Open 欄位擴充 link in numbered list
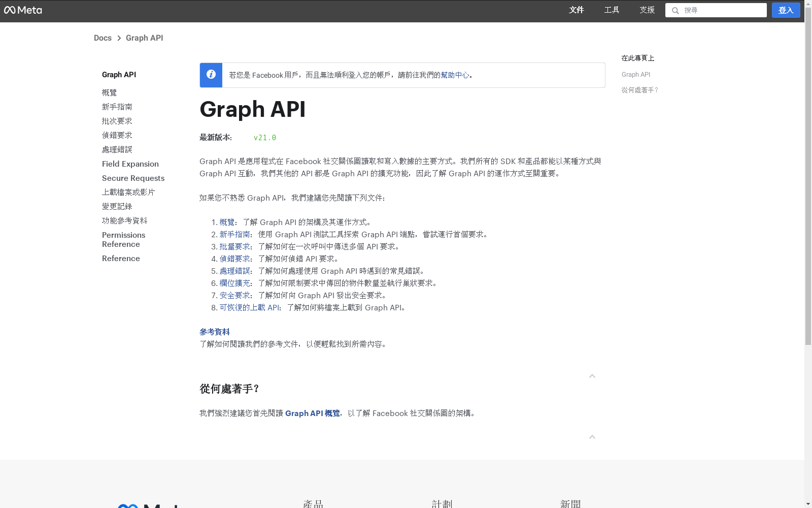This screenshot has width=812, height=508. (234, 283)
